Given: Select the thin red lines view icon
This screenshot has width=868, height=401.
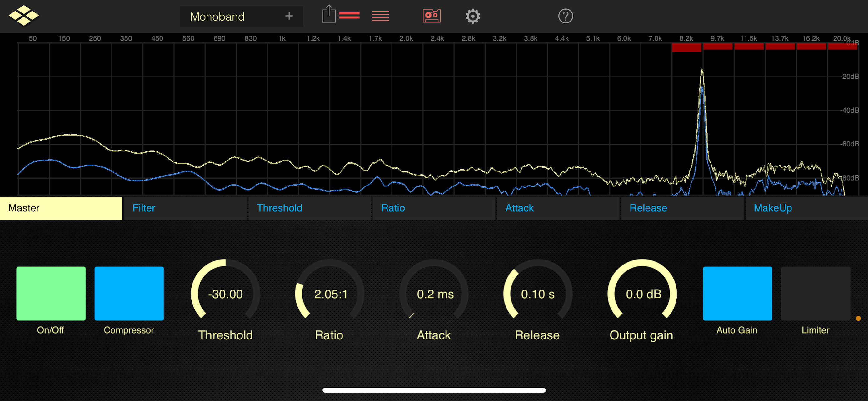Looking at the screenshot, I should click(380, 16).
